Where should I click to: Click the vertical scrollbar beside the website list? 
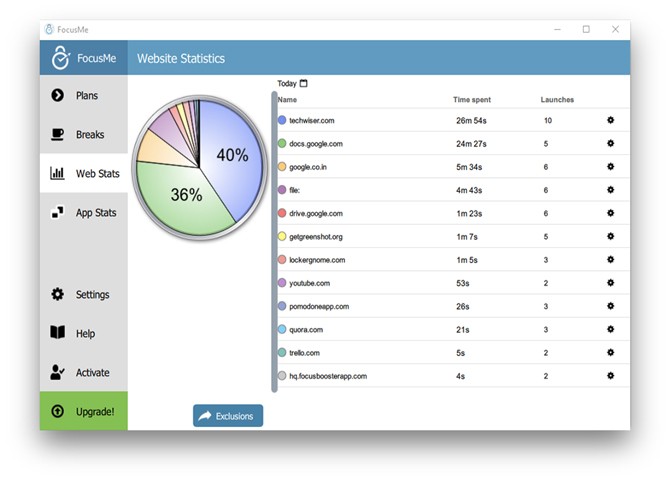274,240
